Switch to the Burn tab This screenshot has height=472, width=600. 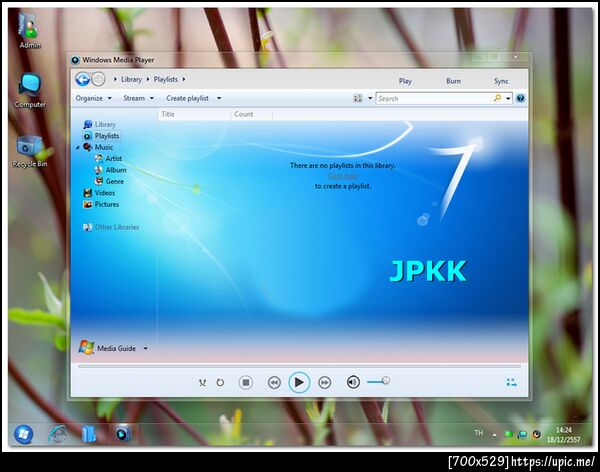pos(453,81)
